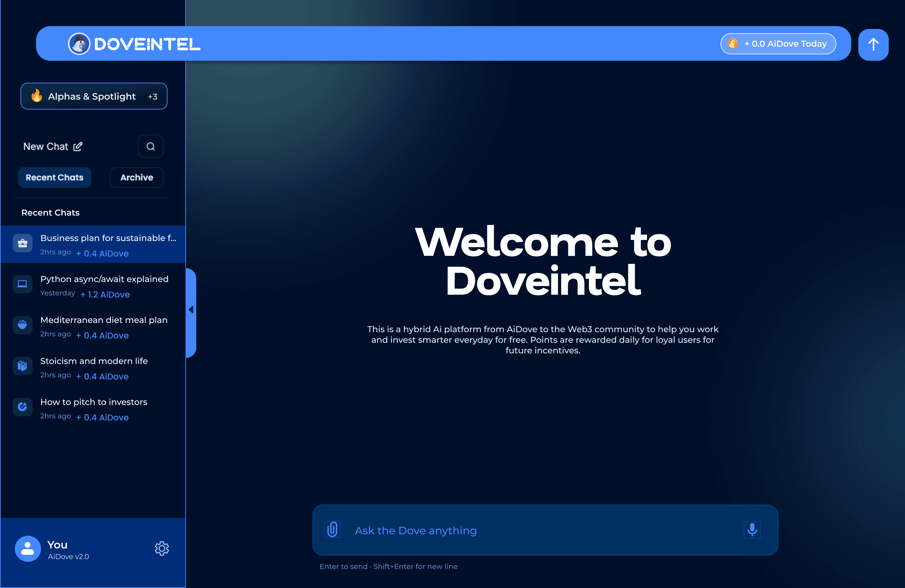The image size is (905, 588).
Task: Click the flame icon in Alphas & Spotlight
Action: point(37,96)
